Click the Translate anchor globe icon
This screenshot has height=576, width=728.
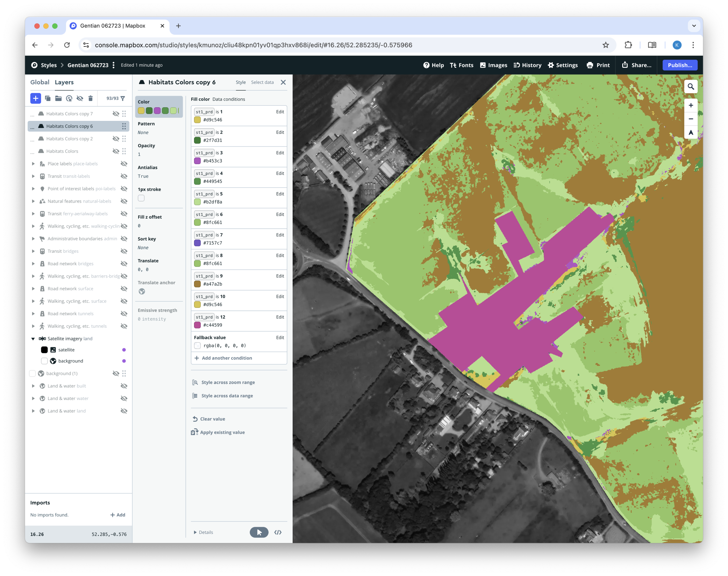tap(142, 291)
